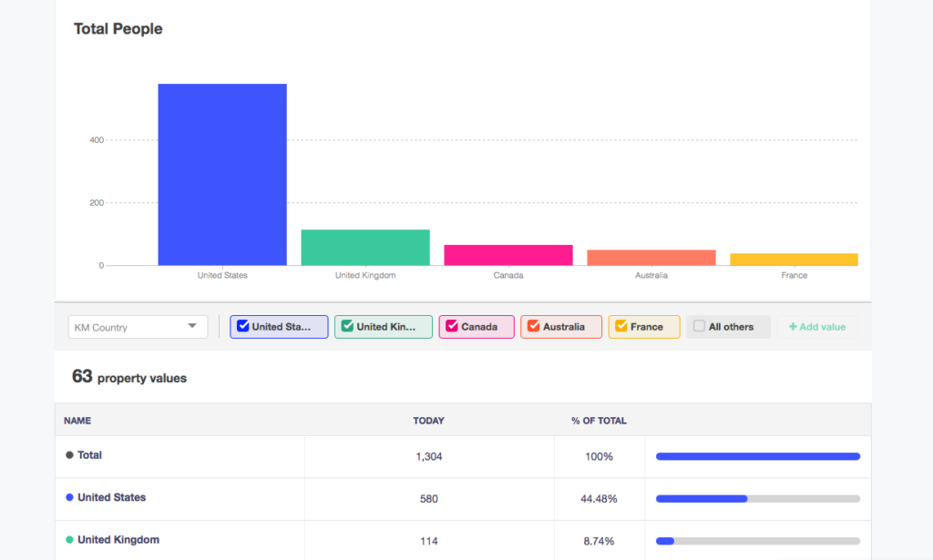
Task: Click the United States percentage progress bar
Action: (757, 498)
